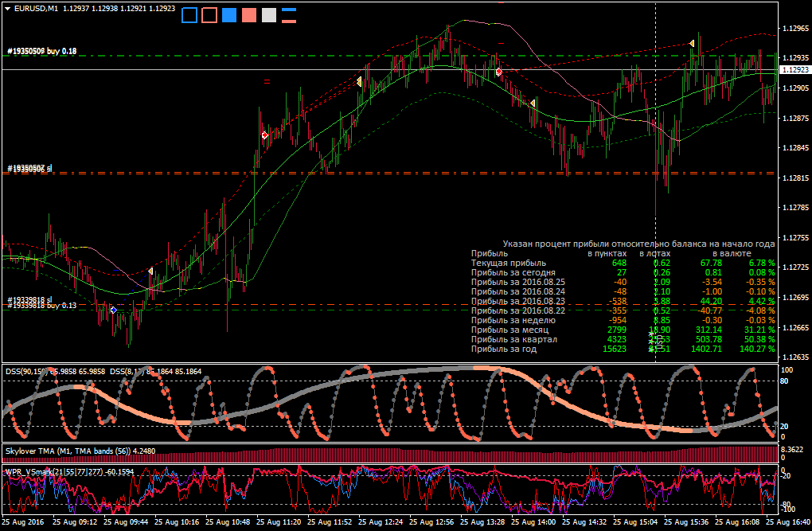Click the 'Текущая прибыль' row label
This screenshot has height=531, width=812.
click(x=509, y=264)
